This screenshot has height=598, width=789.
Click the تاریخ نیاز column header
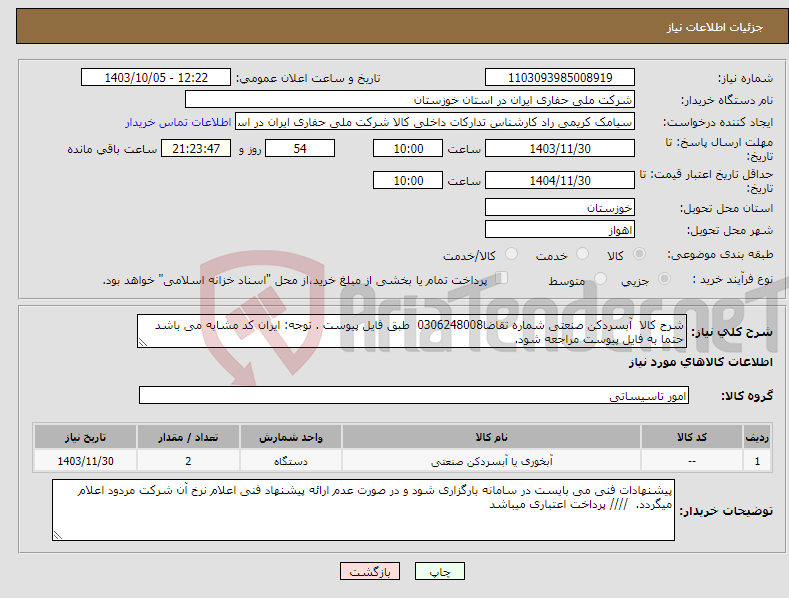[x=86, y=437]
